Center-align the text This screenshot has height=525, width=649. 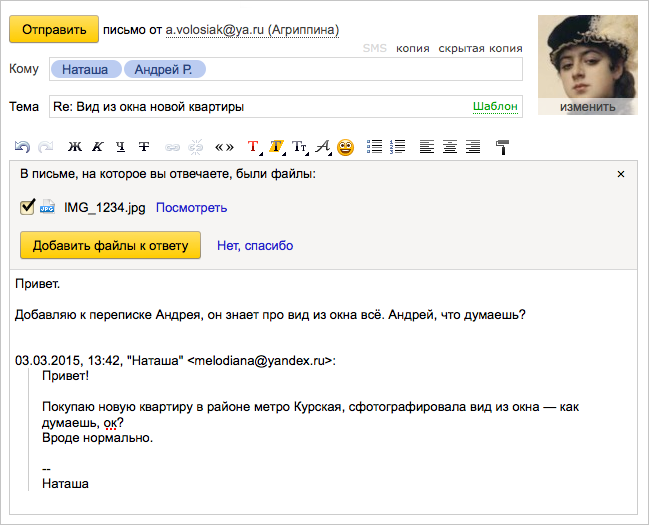point(450,147)
